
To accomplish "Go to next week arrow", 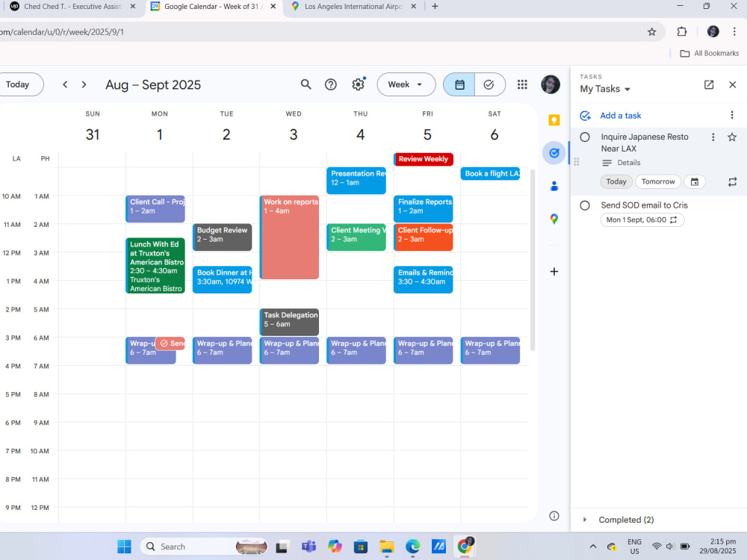I will [84, 85].
